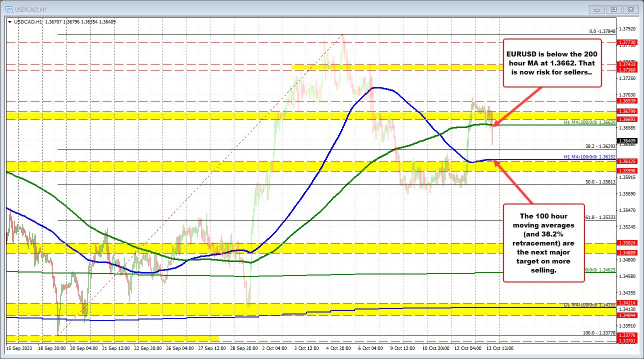Image resolution: width=644 pixels, height=359 pixels.
Task: Minimize the USDCAD chart window
Action: (597, 9)
